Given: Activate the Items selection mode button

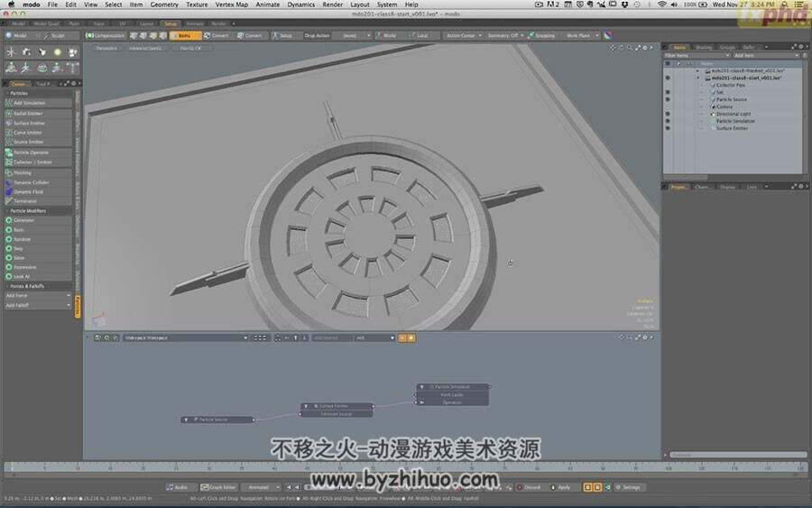Looking at the screenshot, I should click(x=185, y=36).
